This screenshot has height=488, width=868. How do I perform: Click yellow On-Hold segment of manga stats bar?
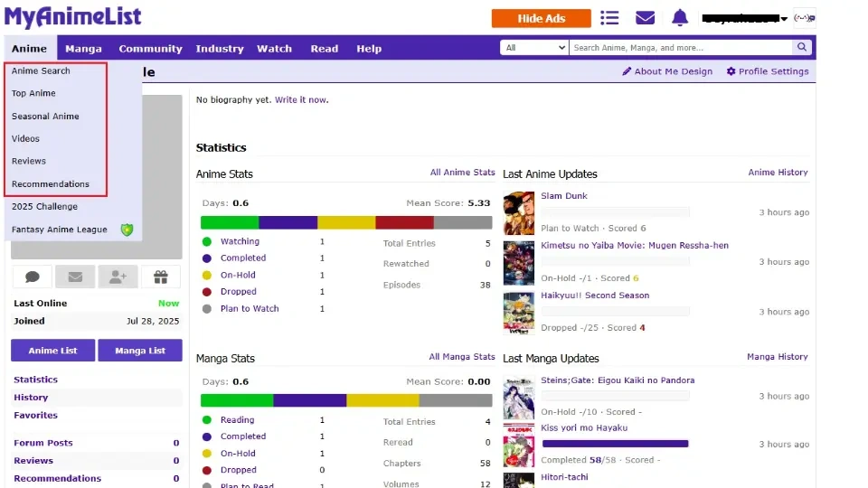(x=382, y=400)
